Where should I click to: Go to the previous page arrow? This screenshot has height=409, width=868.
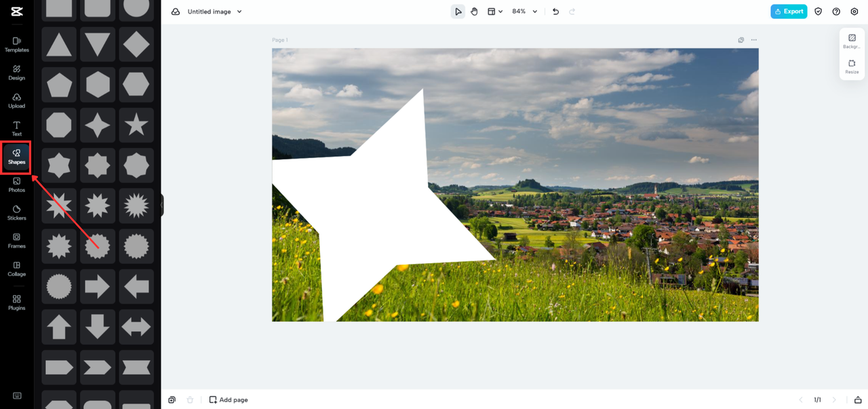point(801,400)
